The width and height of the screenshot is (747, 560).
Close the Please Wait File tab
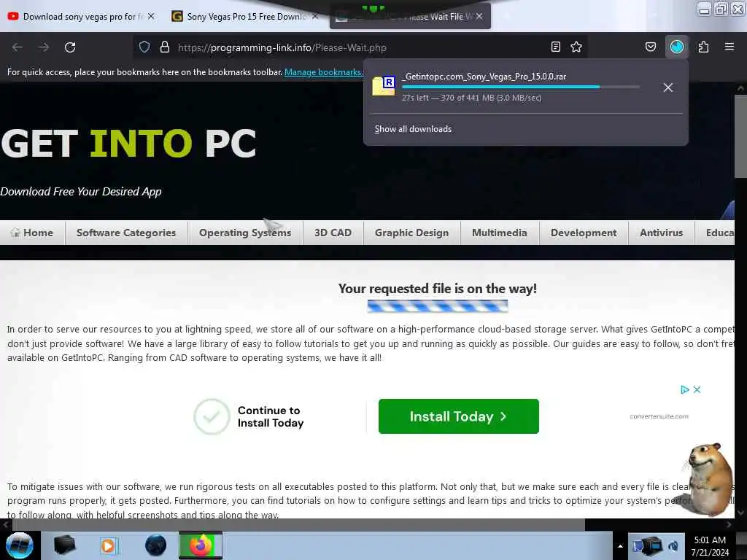point(479,16)
